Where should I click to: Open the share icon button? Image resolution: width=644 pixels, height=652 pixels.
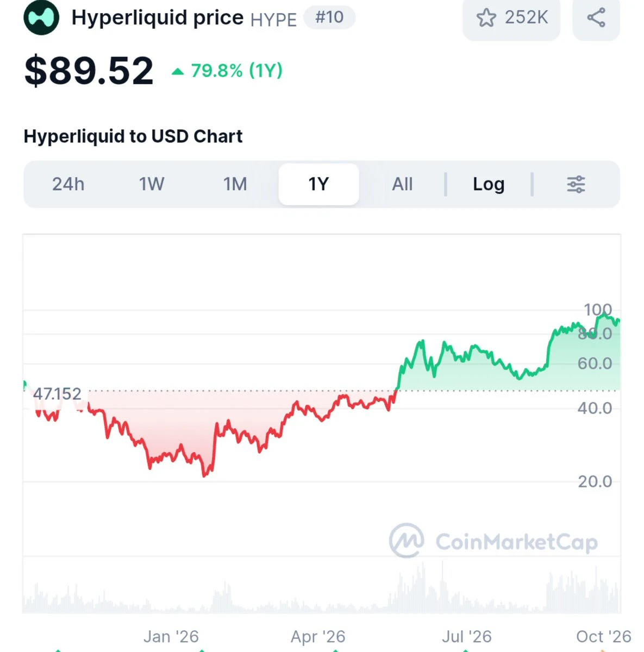(596, 17)
